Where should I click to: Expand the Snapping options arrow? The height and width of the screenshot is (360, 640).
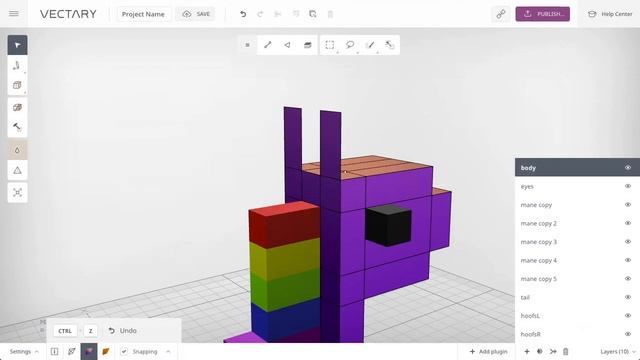pos(168,351)
